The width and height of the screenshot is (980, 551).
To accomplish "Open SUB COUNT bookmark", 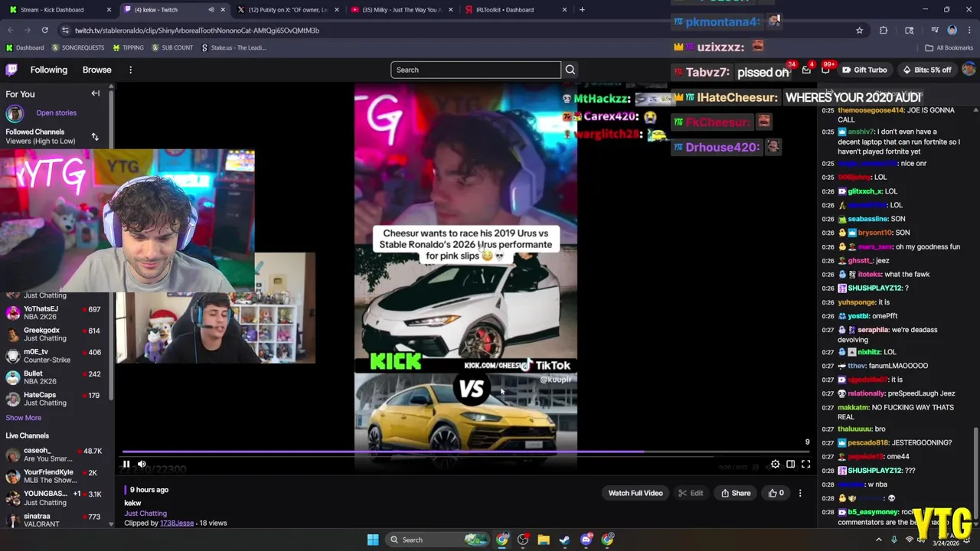I will tap(172, 47).
